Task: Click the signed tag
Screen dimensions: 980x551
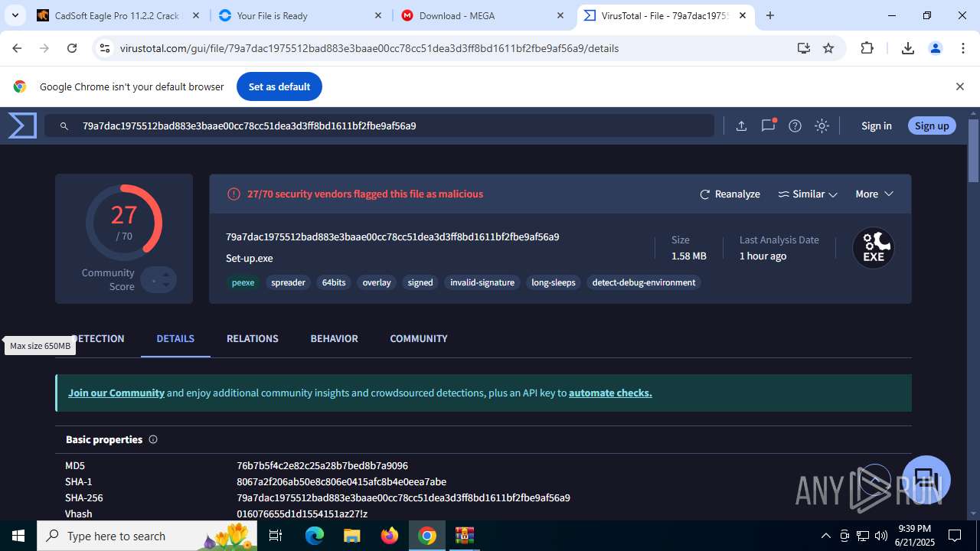Action: coord(420,282)
